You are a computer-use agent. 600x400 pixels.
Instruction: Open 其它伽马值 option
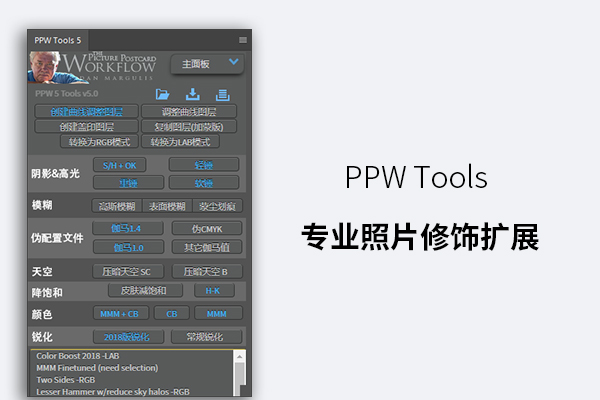coord(207,247)
